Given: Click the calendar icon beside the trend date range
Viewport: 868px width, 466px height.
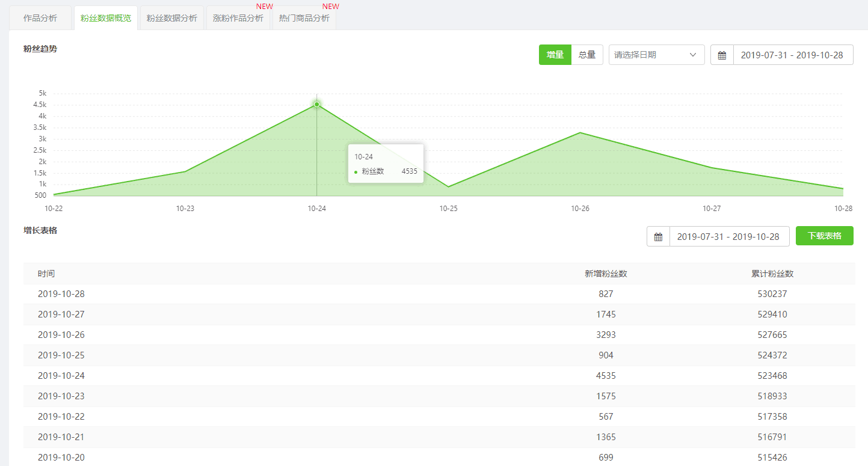Looking at the screenshot, I should pyautogui.click(x=722, y=55).
